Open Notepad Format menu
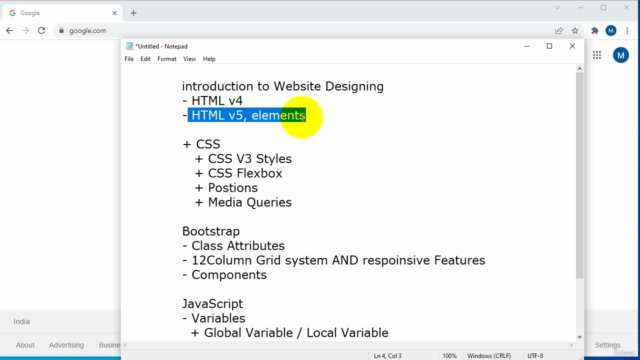640x360 pixels. [167, 59]
